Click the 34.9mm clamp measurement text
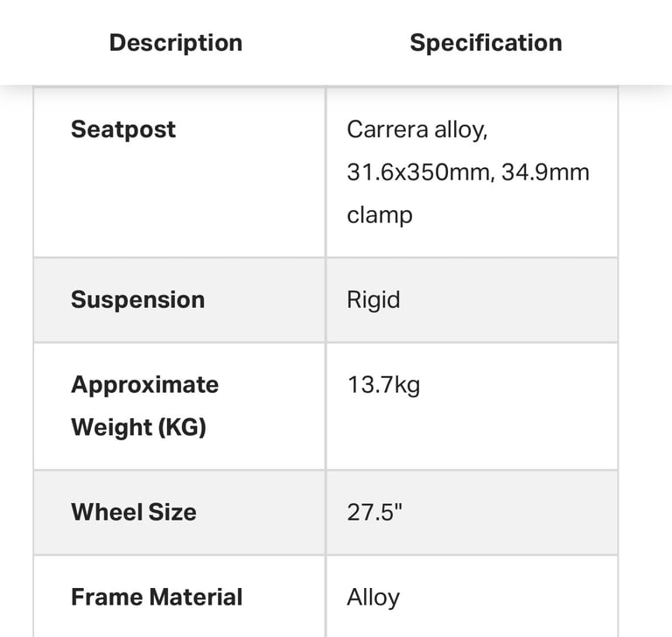This screenshot has width=672, height=637. click(545, 172)
